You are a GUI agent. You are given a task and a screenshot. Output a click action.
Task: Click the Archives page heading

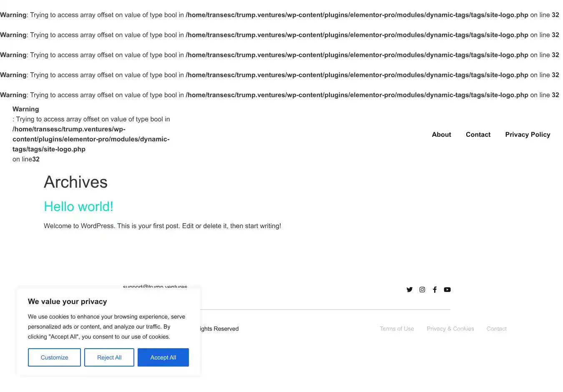(x=75, y=182)
